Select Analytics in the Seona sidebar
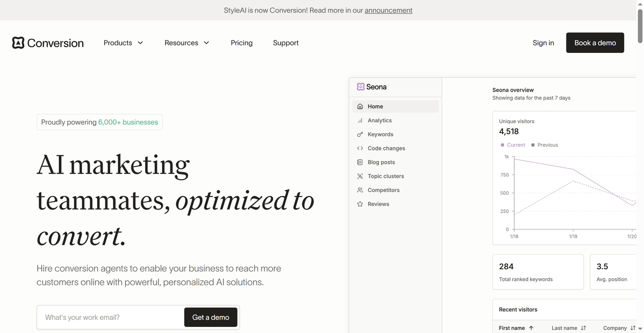The width and height of the screenshot is (644, 333). click(395, 121)
